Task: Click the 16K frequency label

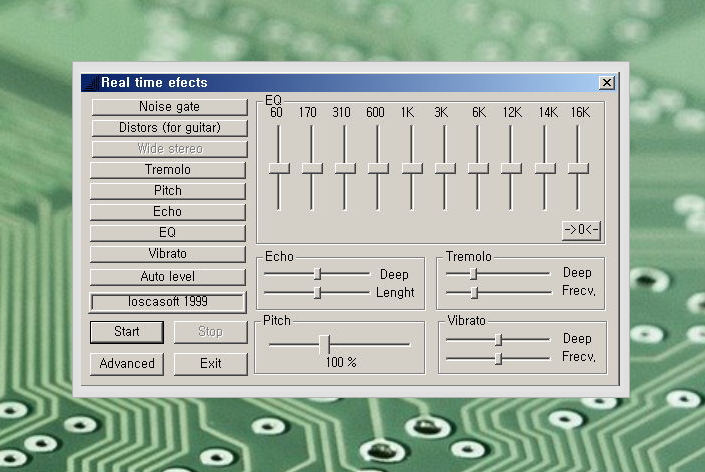Action: [580, 112]
